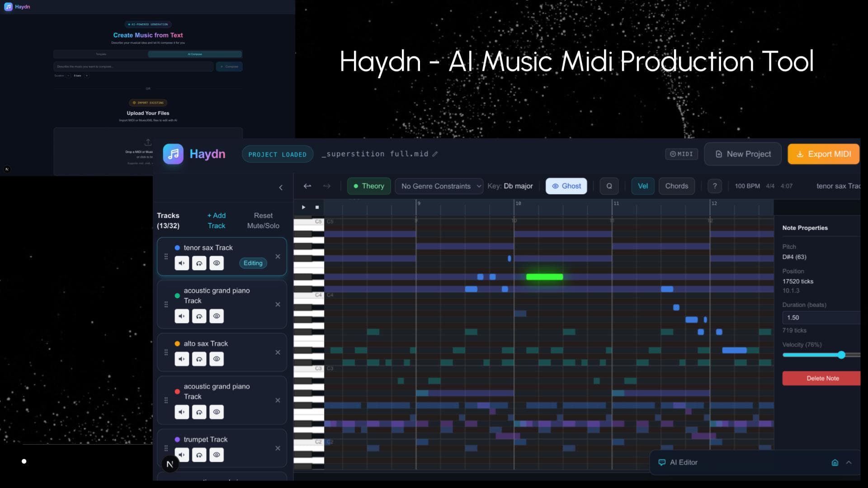Screen dimensions: 868x488
Task: Click the undo arrow in editor toolbar
Action: click(x=307, y=186)
